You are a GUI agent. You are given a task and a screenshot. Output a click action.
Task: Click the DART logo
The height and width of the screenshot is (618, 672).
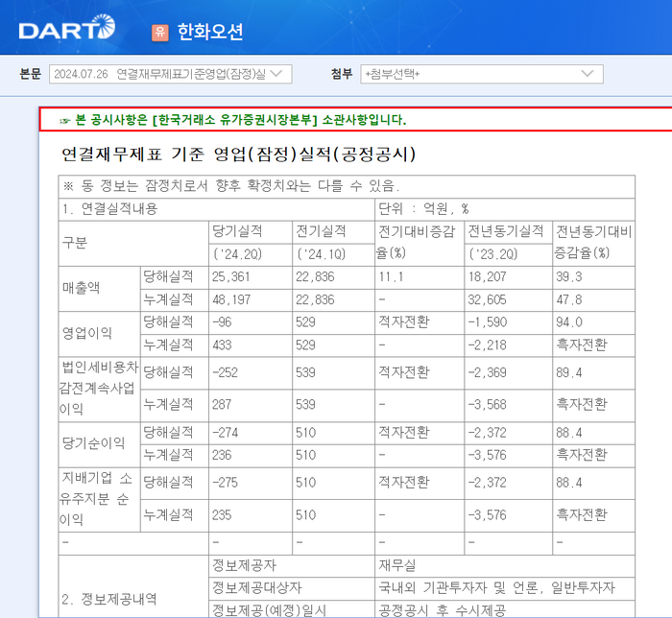coord(67,27)
